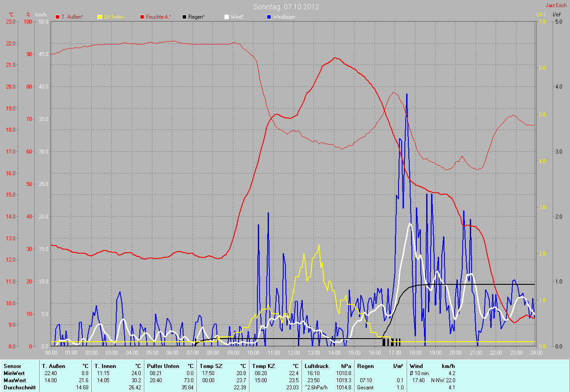Click the Luftdruck maximum "1019.3"
This screenshot has height=392, width=570.
point(343,380)
